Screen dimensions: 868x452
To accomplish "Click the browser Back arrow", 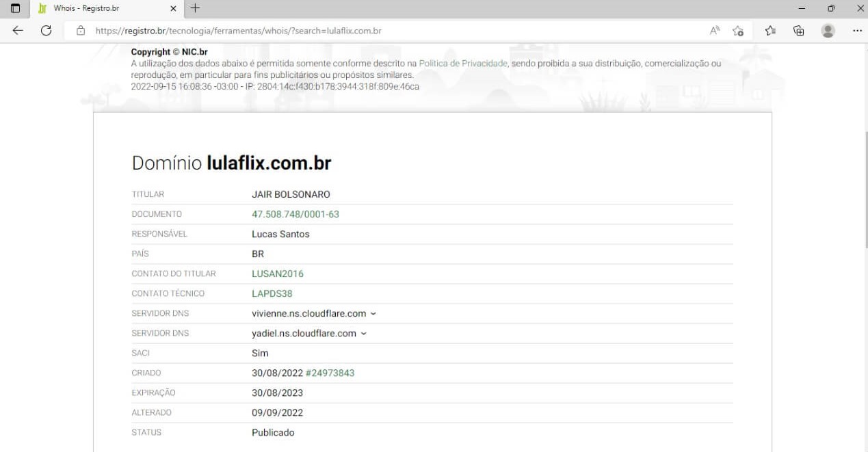I will click(x=18, y=31).
